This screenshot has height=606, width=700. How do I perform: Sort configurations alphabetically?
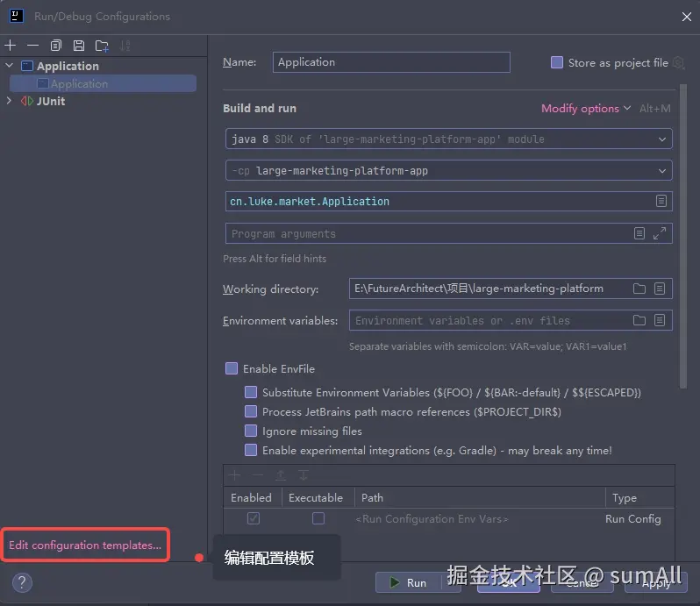point(125,46)
